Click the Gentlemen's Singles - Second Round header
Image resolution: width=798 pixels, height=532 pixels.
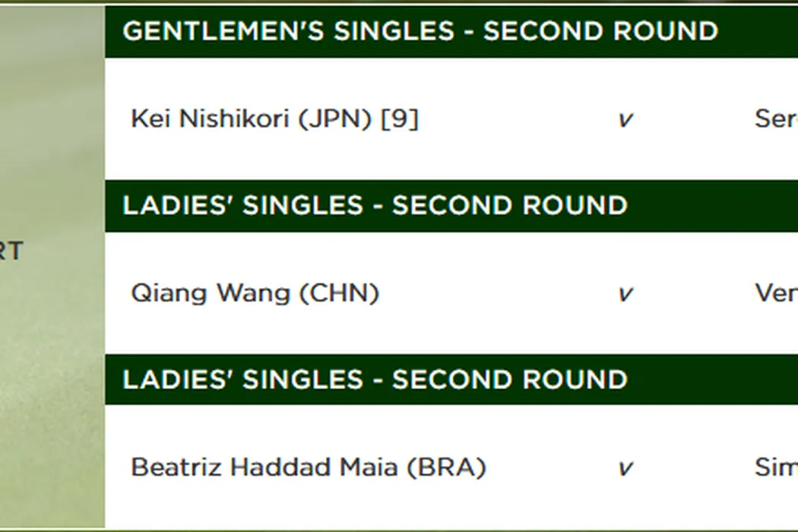(420, 31)
